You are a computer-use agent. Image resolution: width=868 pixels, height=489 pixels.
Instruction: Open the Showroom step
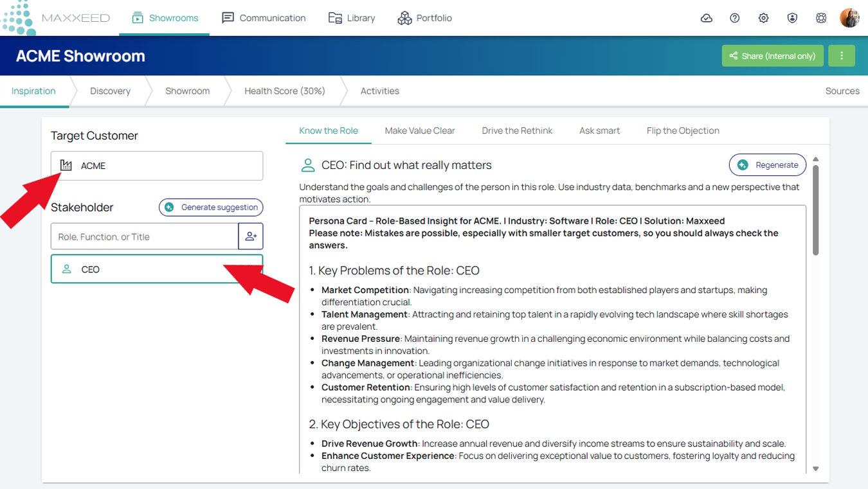(x=187, y=91)
